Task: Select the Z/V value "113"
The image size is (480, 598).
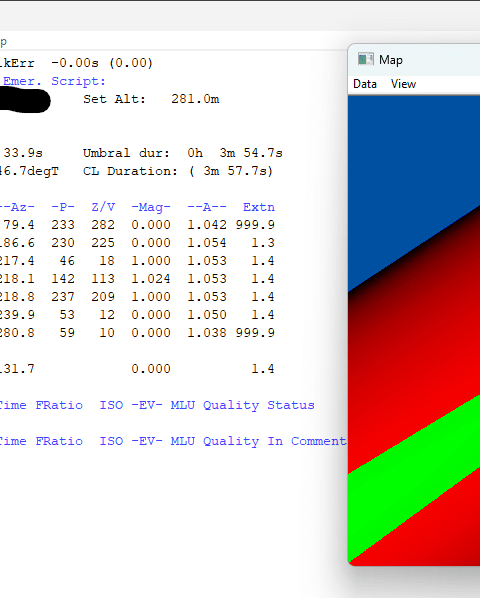Action: (x=103, y=279)
